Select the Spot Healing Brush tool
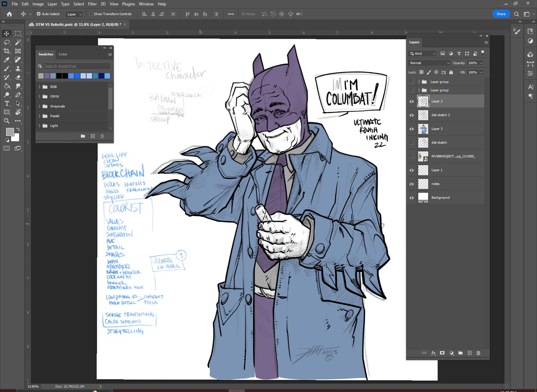This screenshot has height=392, width=537. [18, 60]
